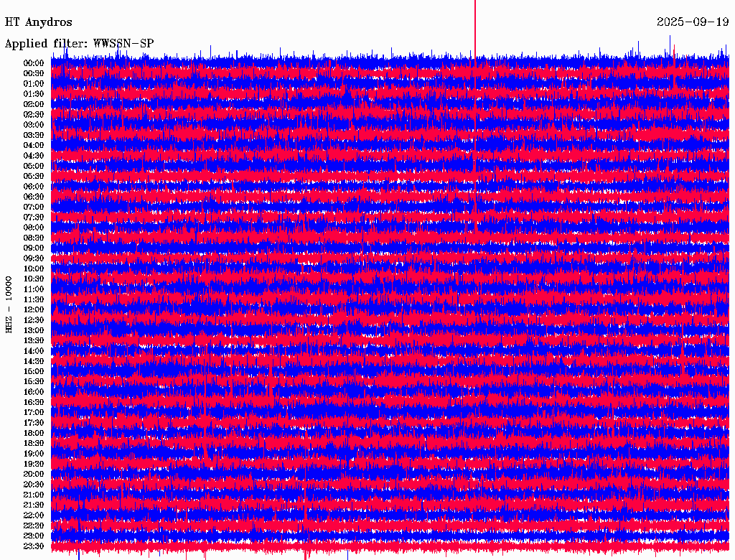Select the 00:00 time label

34,63
